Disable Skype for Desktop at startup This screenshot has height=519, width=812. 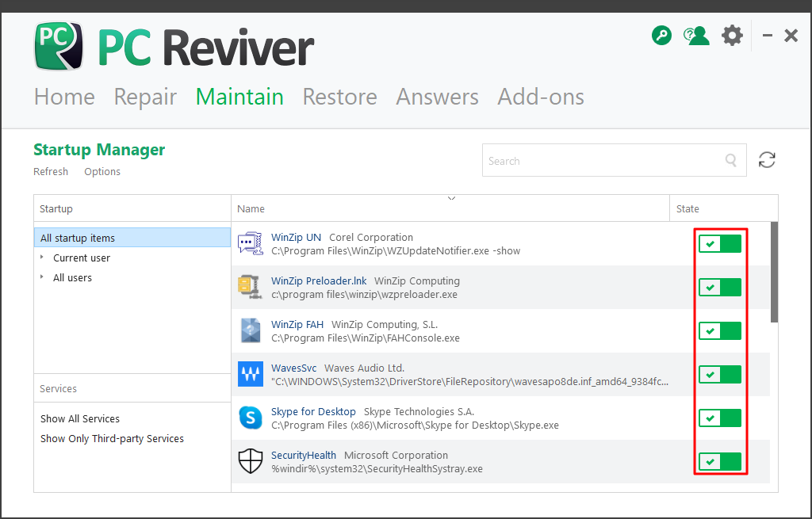[x=720, y=418]
